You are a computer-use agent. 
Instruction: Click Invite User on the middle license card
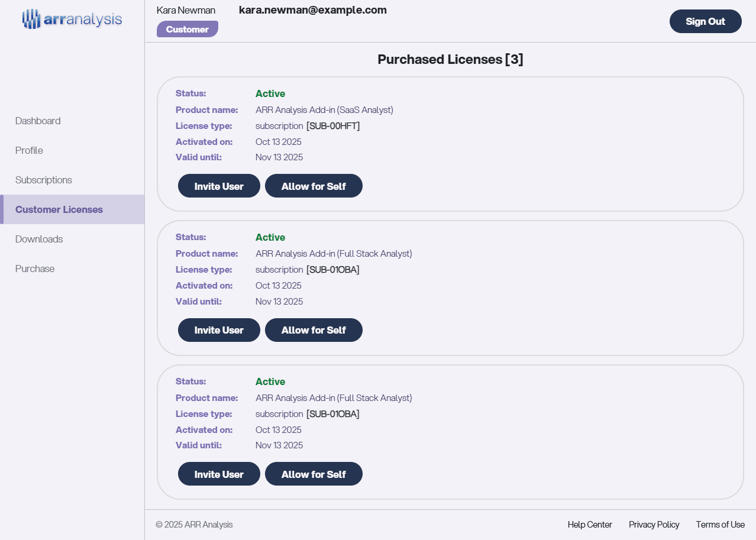(x=219, y=330)
